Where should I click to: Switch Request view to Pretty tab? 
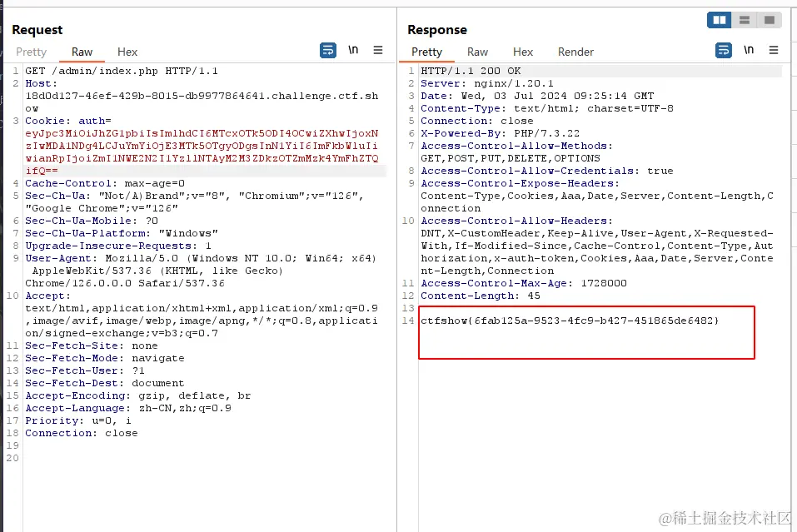click(31, 52)
